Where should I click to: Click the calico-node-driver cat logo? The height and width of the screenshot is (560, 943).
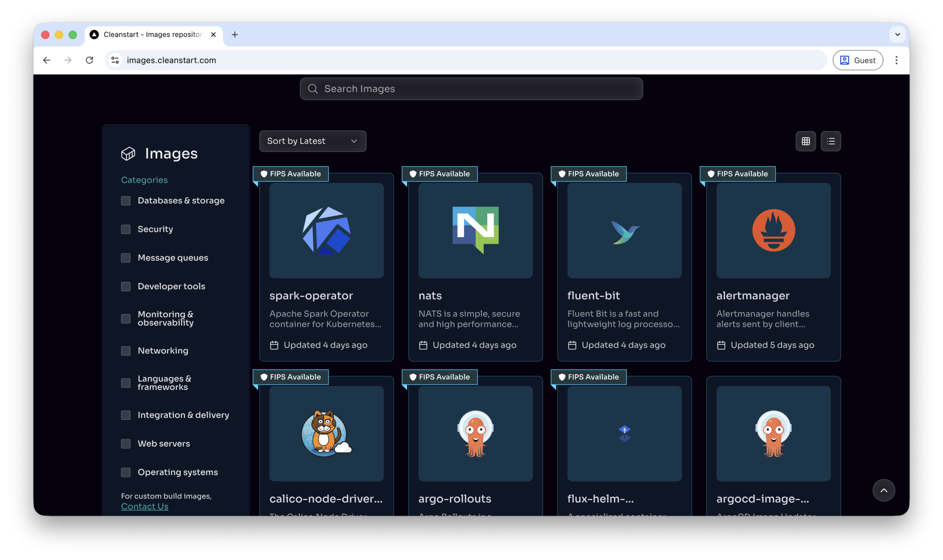[x=326, y=434]
